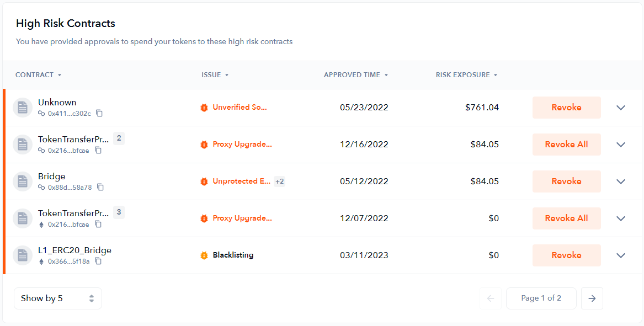Expand the Unknown contract row details
This screenshot has height=326, width=644.
pos(621,108)
